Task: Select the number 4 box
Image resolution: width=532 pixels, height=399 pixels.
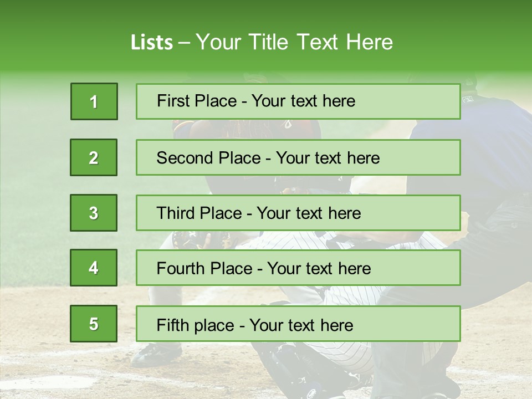Action: point(94,268)
